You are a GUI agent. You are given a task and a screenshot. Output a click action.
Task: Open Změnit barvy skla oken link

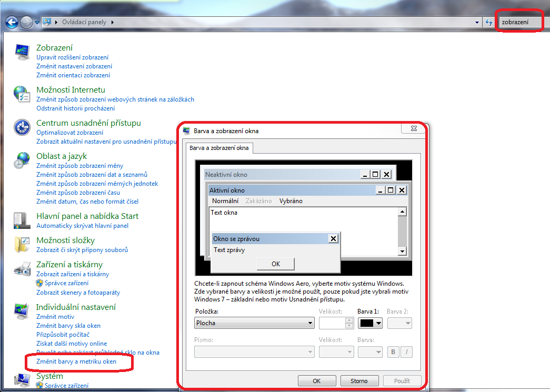click(68, 326)
